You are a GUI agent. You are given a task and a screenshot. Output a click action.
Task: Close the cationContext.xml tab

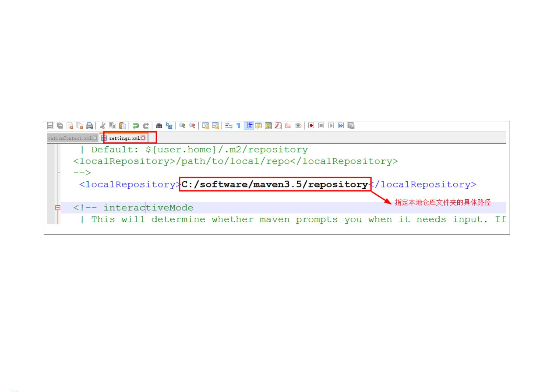coord(95,138)
